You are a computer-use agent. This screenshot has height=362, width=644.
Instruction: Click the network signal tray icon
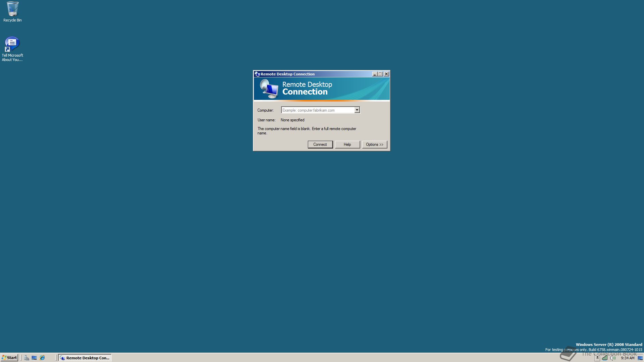[604, 358]
